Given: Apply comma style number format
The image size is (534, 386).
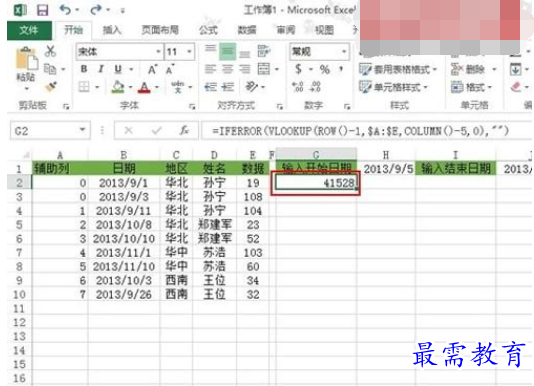Looking at the screenshot, I should (x=341, y=69).
